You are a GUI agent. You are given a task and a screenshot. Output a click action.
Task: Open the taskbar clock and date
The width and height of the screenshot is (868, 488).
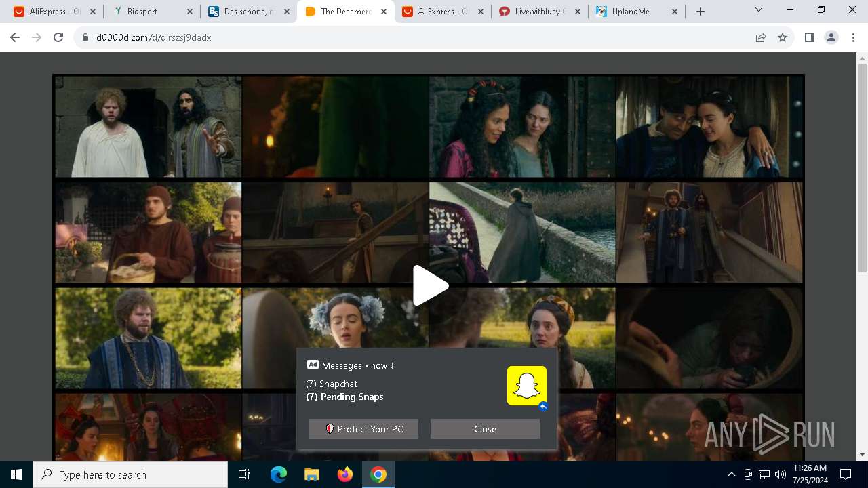pyautogui.click(x=810, y=474)
